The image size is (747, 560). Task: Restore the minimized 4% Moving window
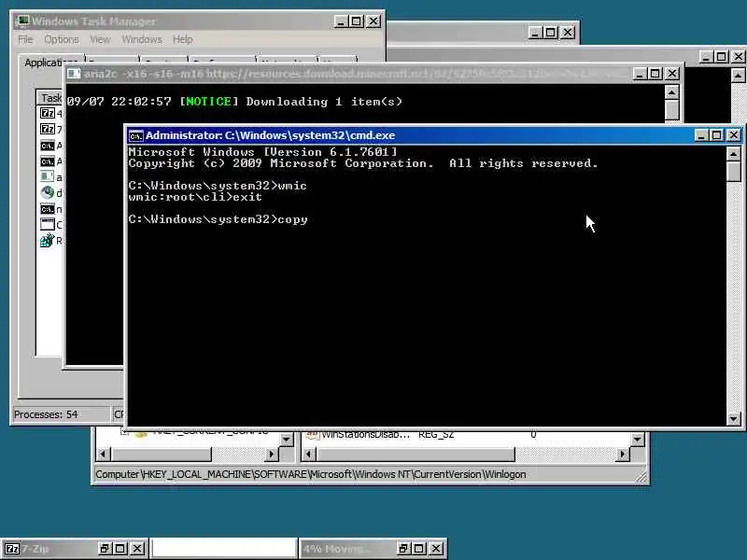pos(403,549)
